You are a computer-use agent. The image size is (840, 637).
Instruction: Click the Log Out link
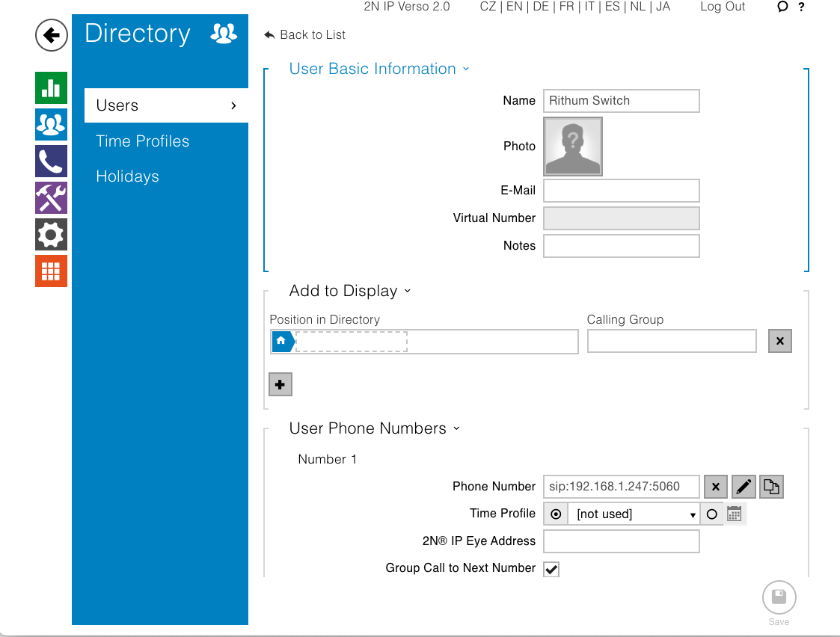coord(723,7)
